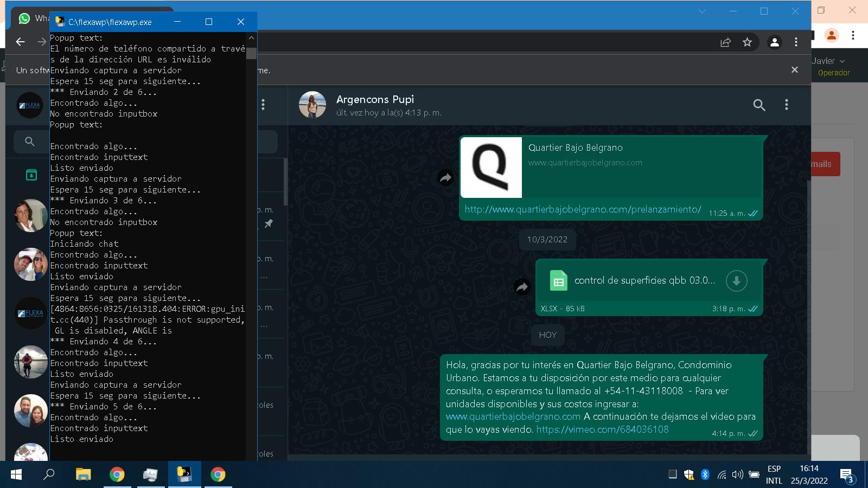This screenshot has width=868, height=488.
Task: Click the flexawp.exe console title icon
Action: click(60, 22)
